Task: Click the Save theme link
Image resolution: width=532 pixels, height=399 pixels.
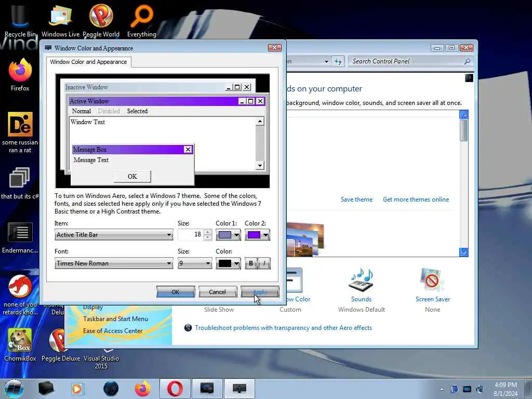Action: click(x=356, y=199)
